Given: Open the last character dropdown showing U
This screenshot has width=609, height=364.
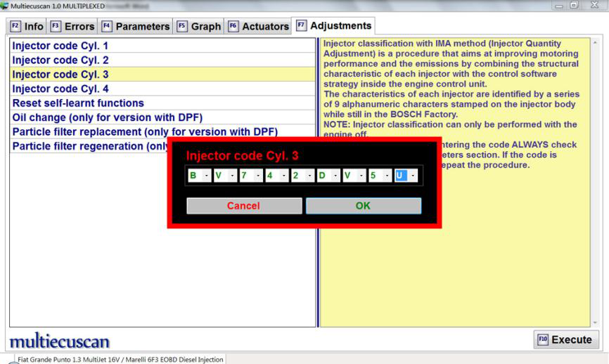Looking at the screenshot, I should [x=413, y=176].
